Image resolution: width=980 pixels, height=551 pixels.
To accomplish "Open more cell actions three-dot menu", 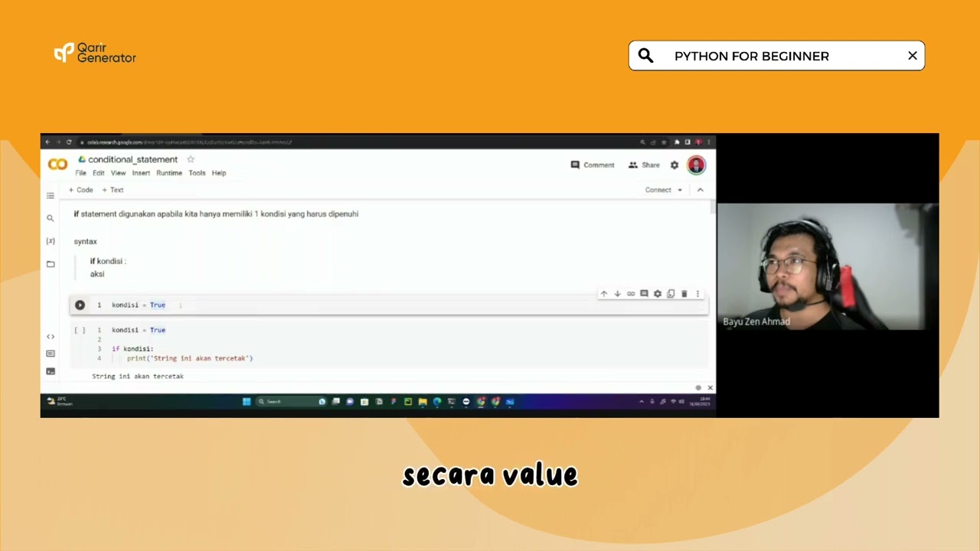I will click(x=697, y=294).
